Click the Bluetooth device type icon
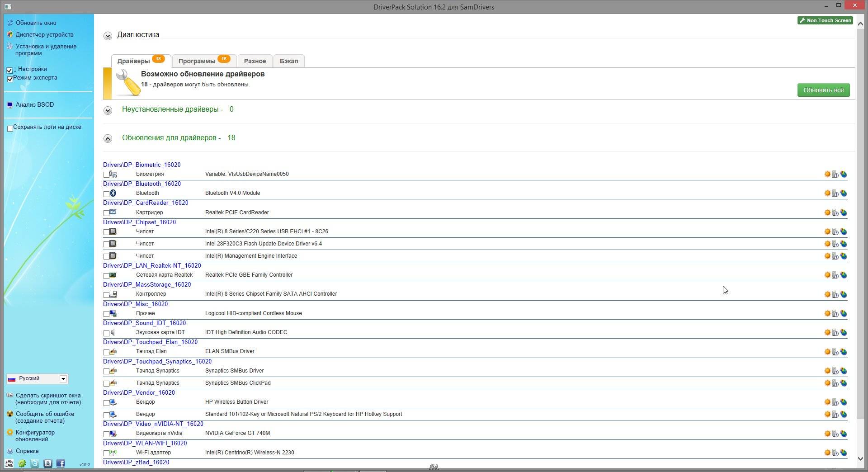This screenshot has width=868, height=472. [113, 193]
